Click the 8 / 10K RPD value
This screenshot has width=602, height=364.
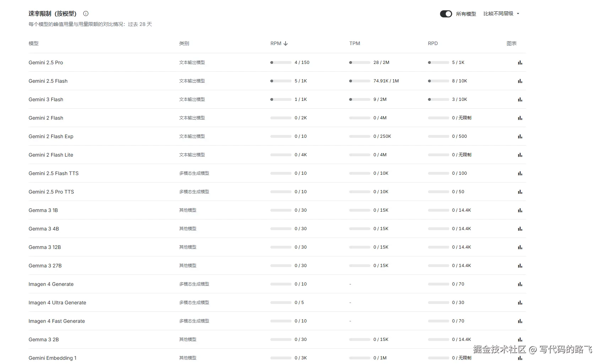[460, 81]
